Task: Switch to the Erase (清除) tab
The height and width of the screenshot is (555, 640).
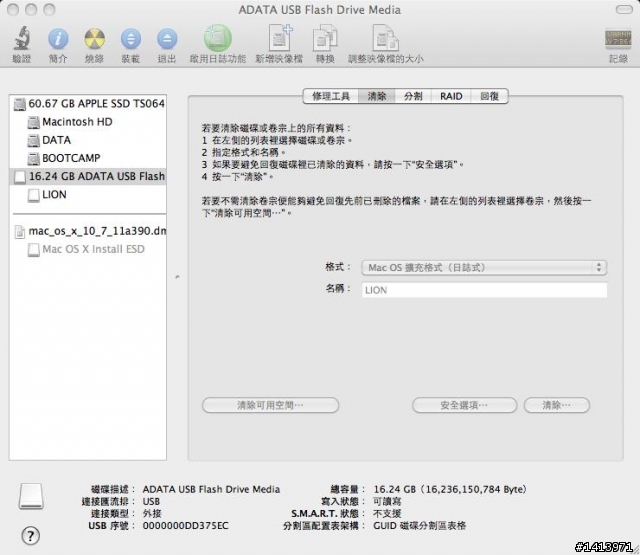Action: pyautogui.click(x=376, y=96)
